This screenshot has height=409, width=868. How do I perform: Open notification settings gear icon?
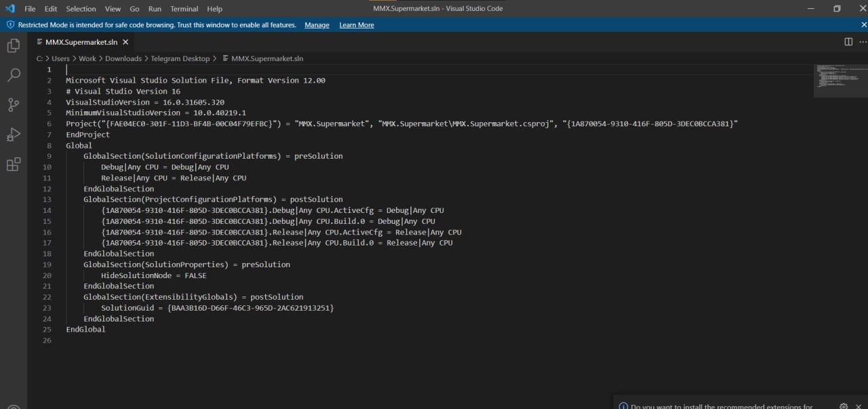[x=844, y=406]
